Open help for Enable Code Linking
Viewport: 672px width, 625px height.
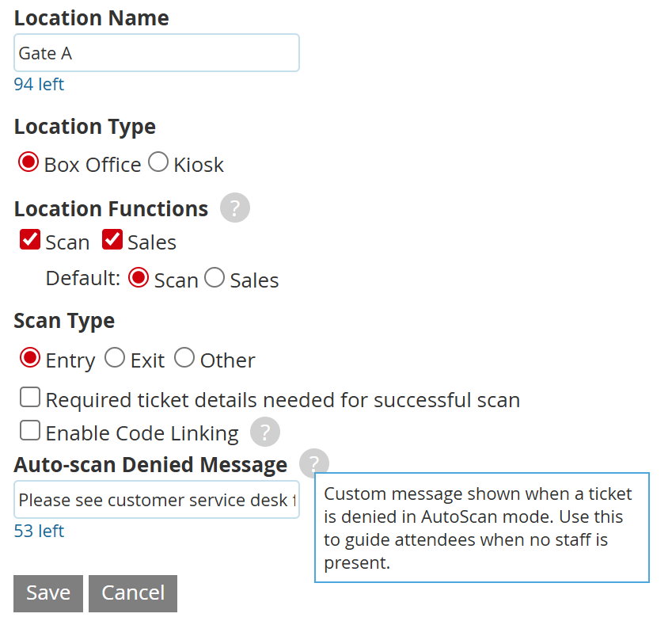coord(265,433)
